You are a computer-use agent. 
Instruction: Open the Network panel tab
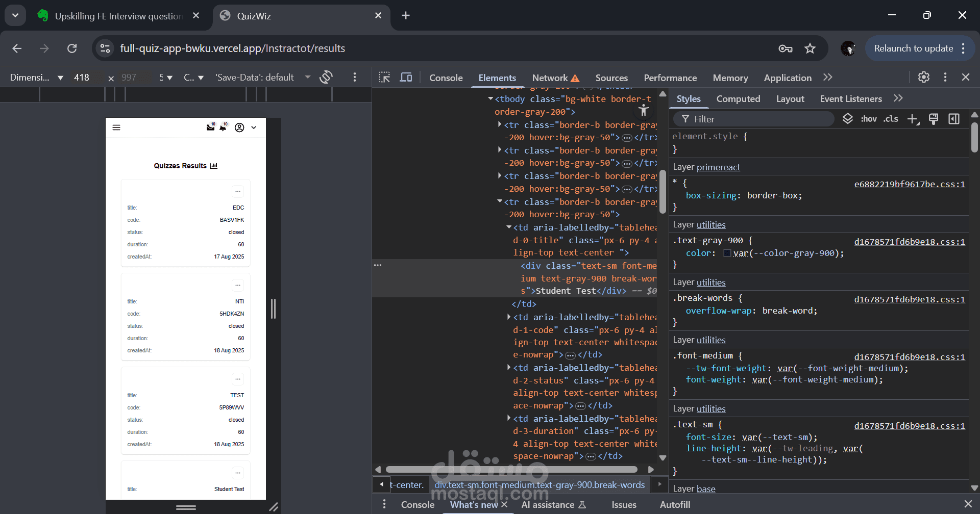point(555,78)
